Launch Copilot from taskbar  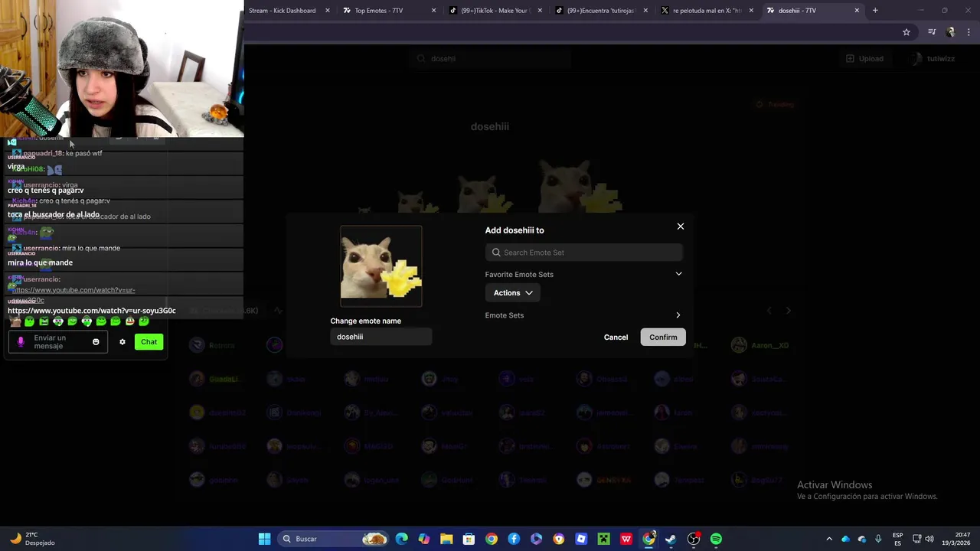point(424,539)
